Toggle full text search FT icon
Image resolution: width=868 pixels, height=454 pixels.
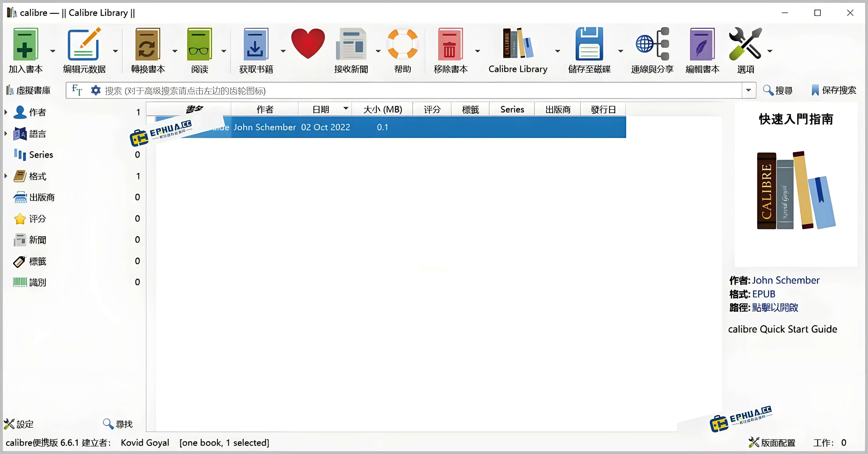coord(77,90)
